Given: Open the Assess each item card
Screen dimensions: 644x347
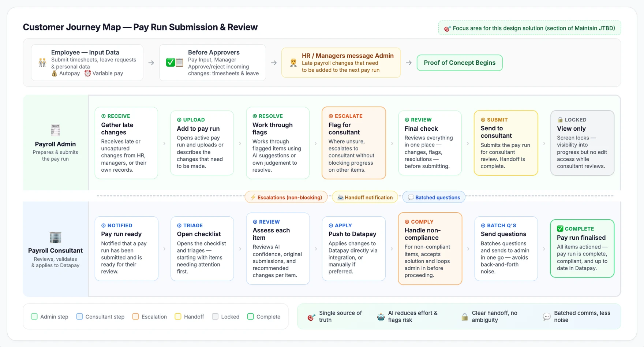Looking at the screenshot, I should (278, 249).
